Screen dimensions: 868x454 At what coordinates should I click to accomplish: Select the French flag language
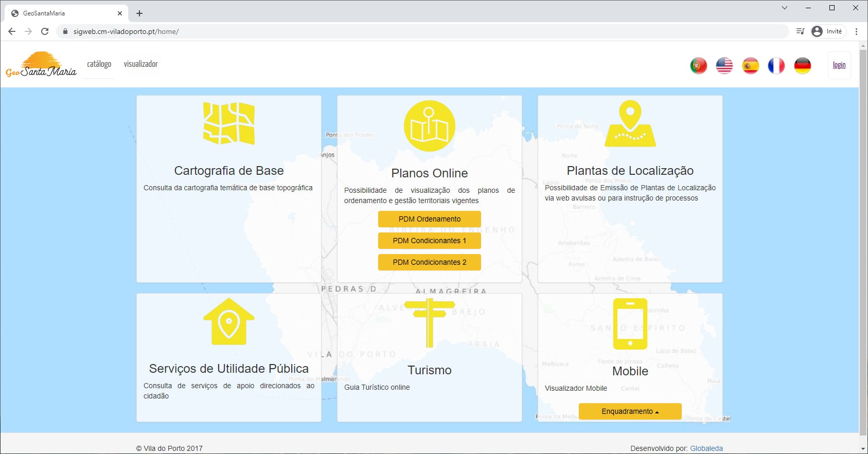(776, 65)
